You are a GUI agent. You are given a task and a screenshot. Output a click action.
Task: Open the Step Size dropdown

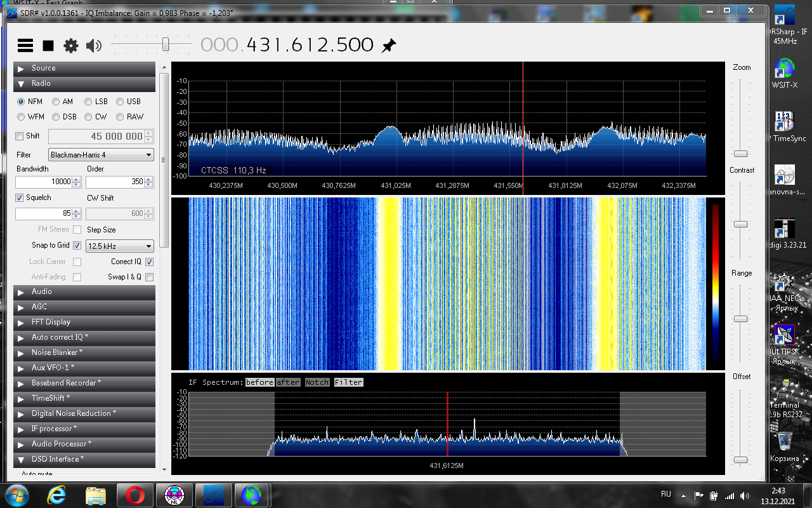coord(120,246)
